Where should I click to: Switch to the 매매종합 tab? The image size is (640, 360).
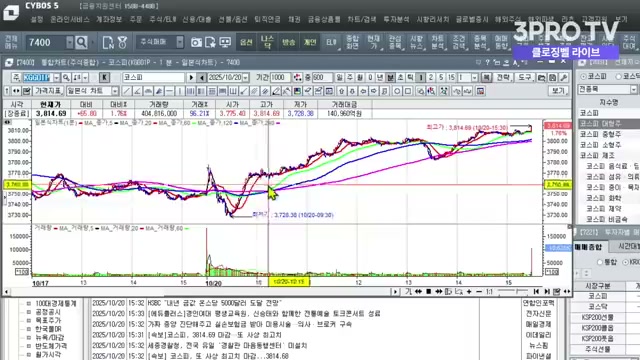pos(588,247)
